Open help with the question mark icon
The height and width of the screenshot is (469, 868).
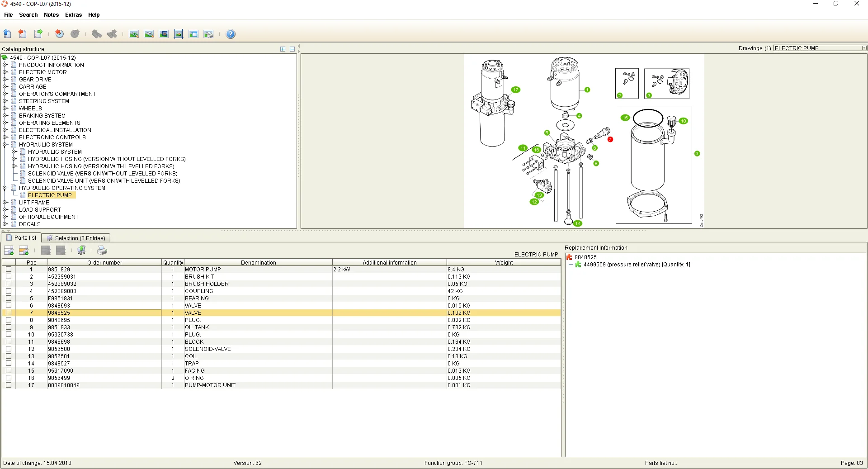point(231,34)
